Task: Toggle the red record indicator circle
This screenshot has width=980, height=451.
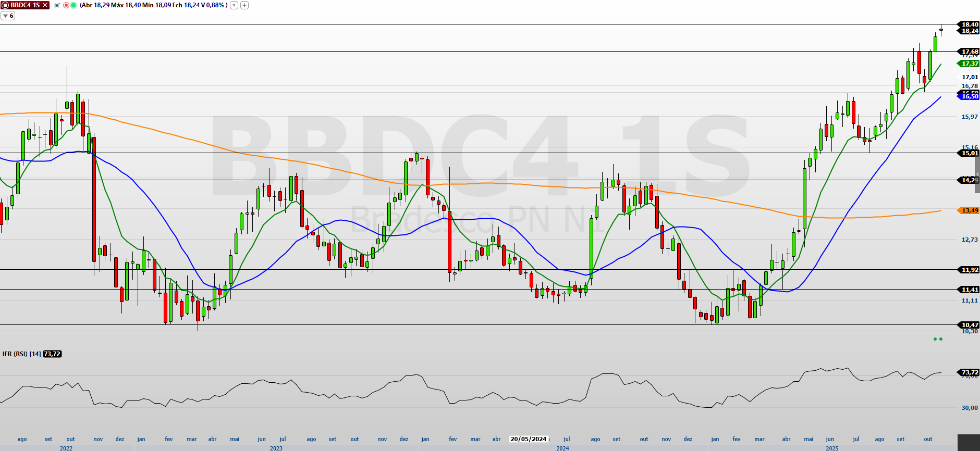Action: (x=66, y=5)
